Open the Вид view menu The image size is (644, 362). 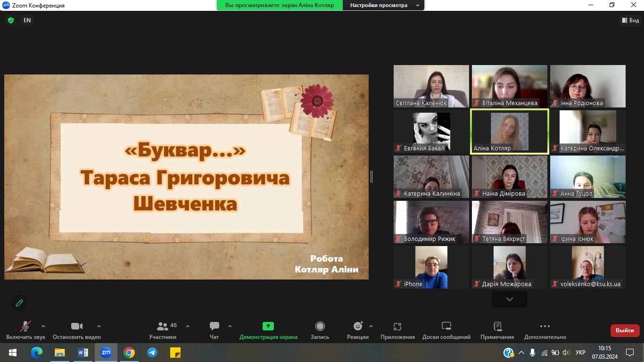630,20
